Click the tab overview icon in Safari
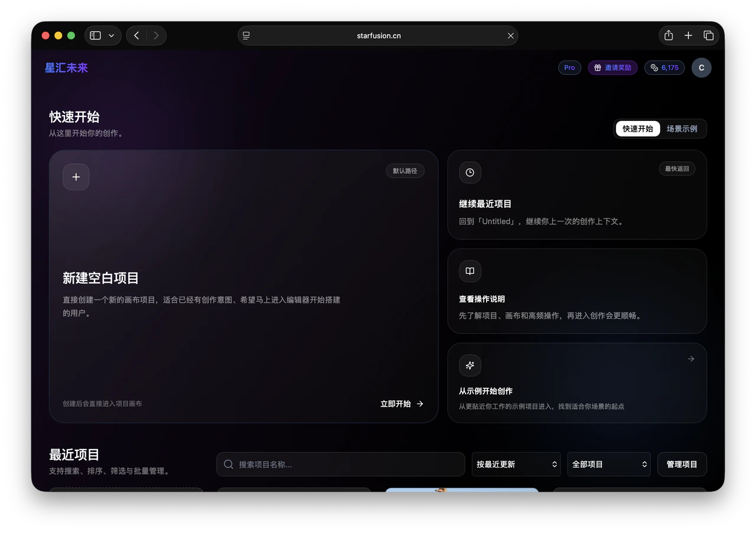 tap(708, 35)
